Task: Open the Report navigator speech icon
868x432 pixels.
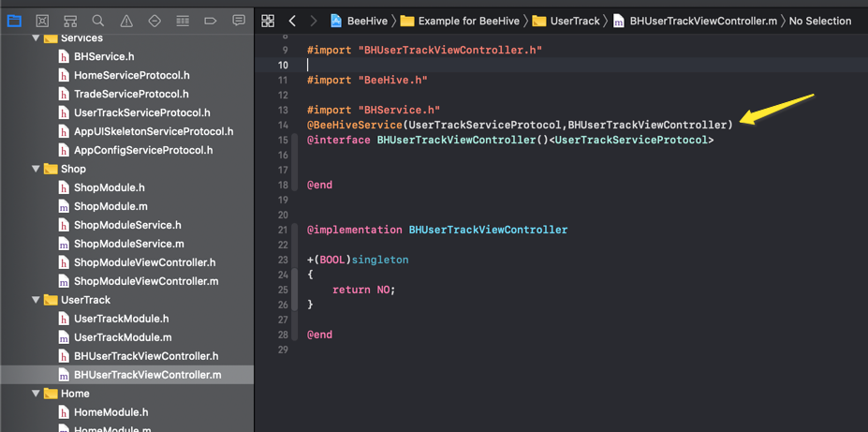Action: click(239, 21)
